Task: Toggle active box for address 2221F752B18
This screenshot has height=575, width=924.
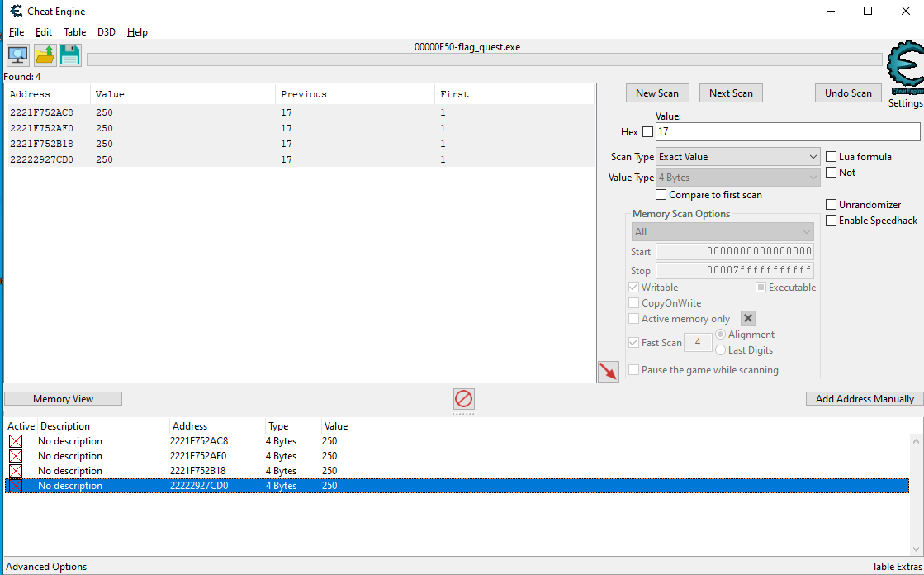Action: tap(16, 471)
